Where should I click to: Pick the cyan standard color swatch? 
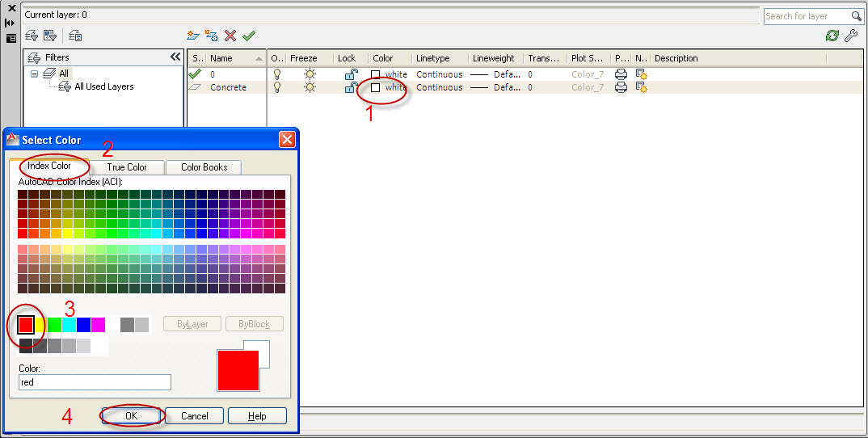[70, 325]
